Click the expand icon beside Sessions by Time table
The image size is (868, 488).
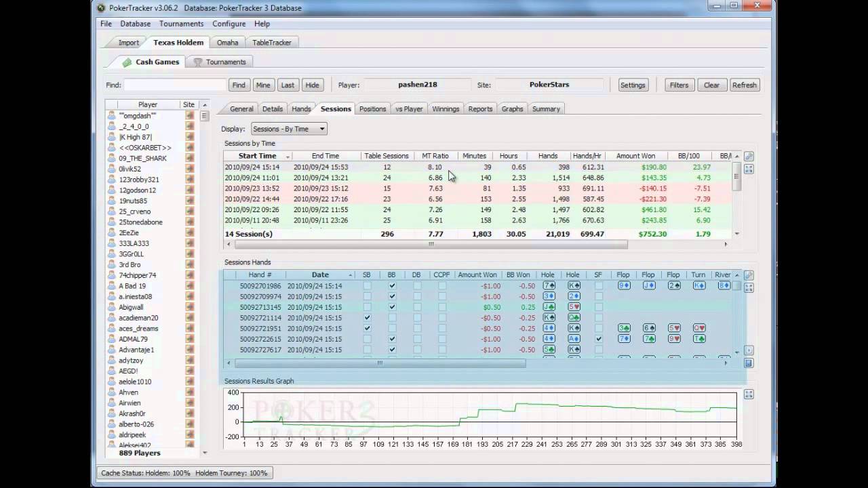click(x=749, y=169)
